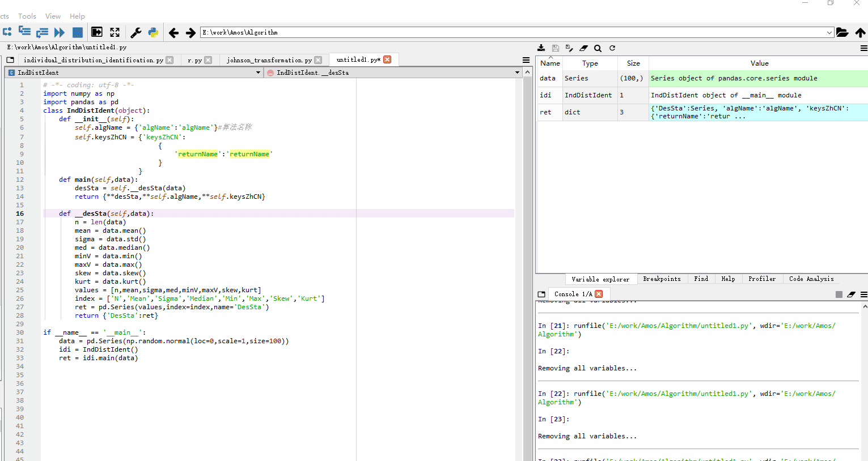This screenshot has width=868, height=461.
Task: Go forward using the right arrow icon
Action: click(x=191, y=33)
